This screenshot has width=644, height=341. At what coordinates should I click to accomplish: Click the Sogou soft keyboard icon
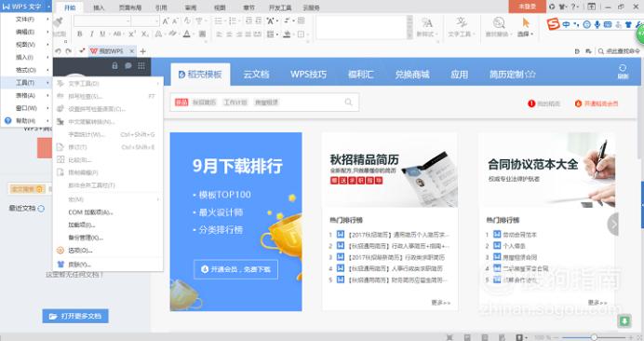(608, 24)
